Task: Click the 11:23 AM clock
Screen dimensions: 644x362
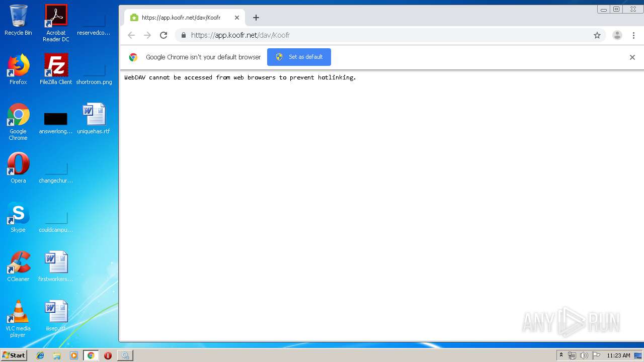Action: click(618, 355)
